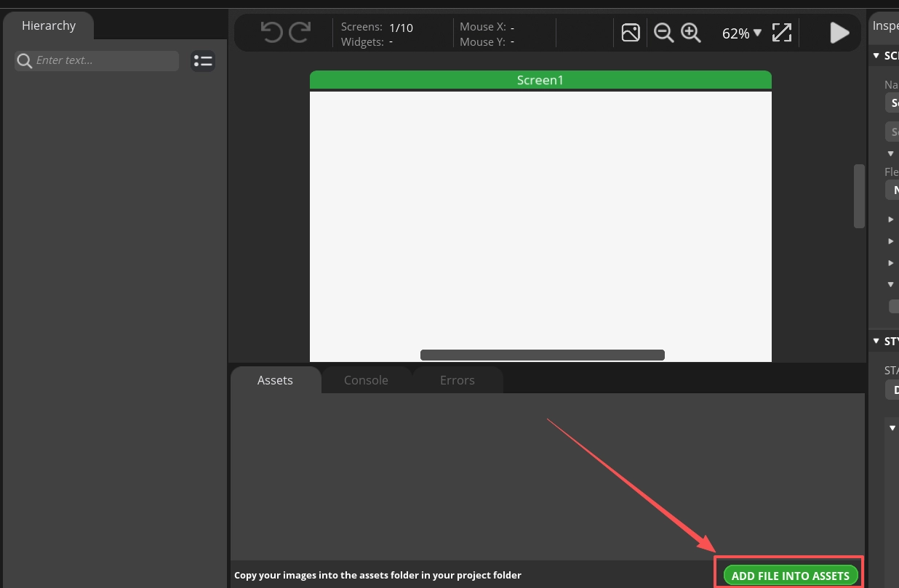This screenshot has width=899, height=588.
Task: Click the canvas vertical scrollbar
Action: 859,196
